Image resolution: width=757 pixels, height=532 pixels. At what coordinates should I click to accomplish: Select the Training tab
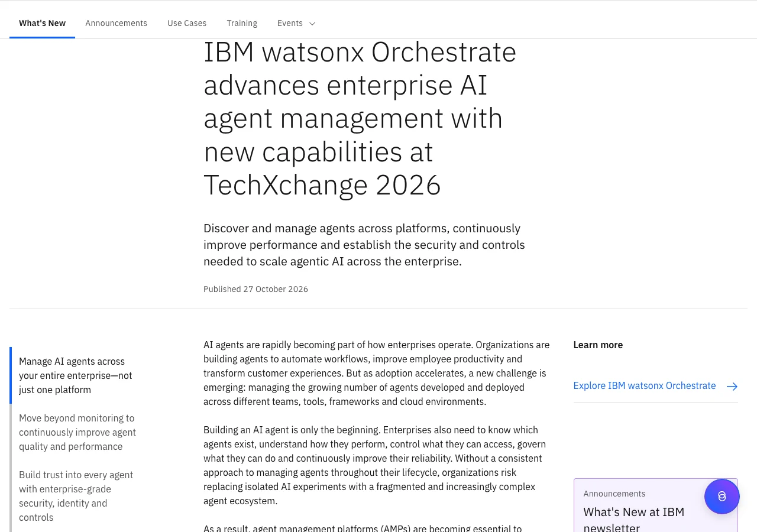pos(242,23)
